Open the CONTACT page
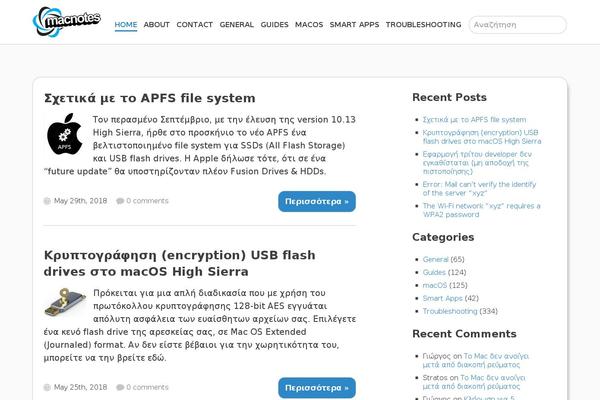 click(x=194, y=24)
